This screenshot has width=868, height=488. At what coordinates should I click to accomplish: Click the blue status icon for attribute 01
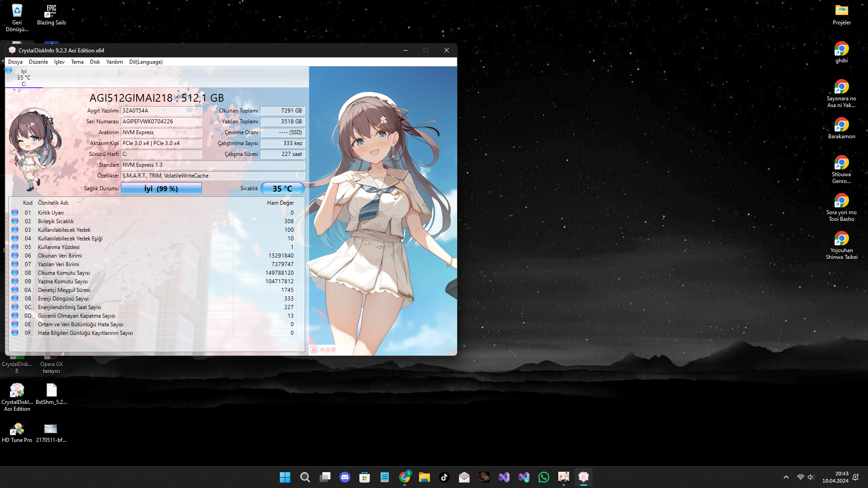click(15, 212)
